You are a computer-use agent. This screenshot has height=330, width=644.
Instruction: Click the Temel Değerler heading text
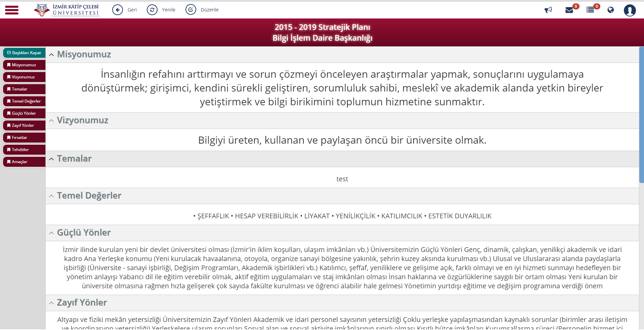point(89,195)
